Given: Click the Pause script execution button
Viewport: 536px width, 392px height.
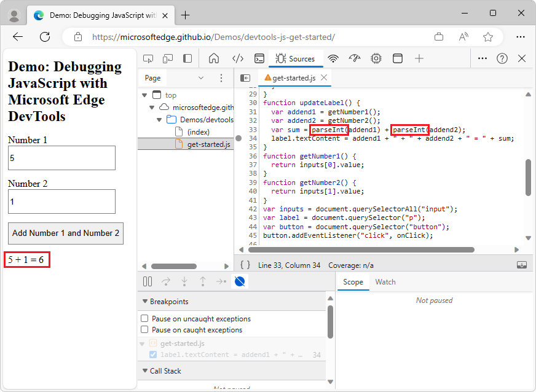Looking at the screenshot, I should [x=148, y=281].
